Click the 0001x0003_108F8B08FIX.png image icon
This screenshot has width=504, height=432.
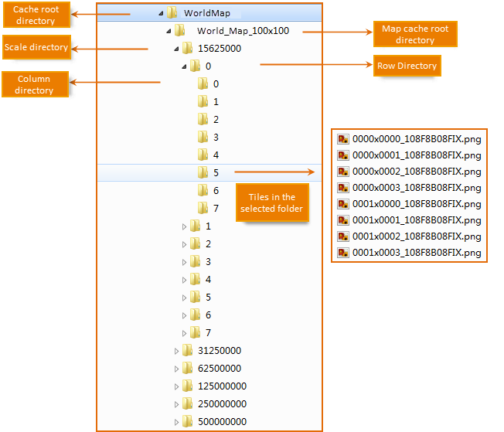tap(343, 253)
